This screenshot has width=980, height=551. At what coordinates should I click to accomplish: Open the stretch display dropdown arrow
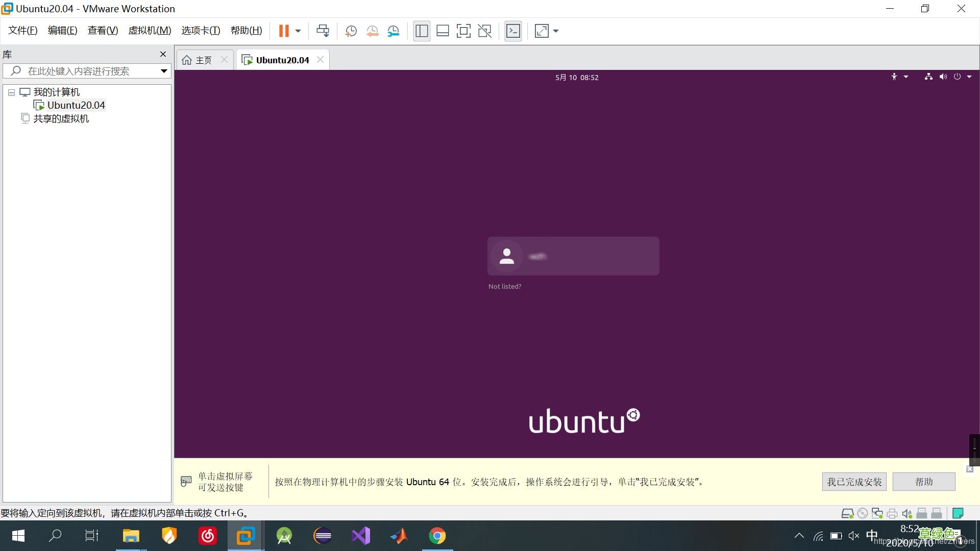click(556, 31)
